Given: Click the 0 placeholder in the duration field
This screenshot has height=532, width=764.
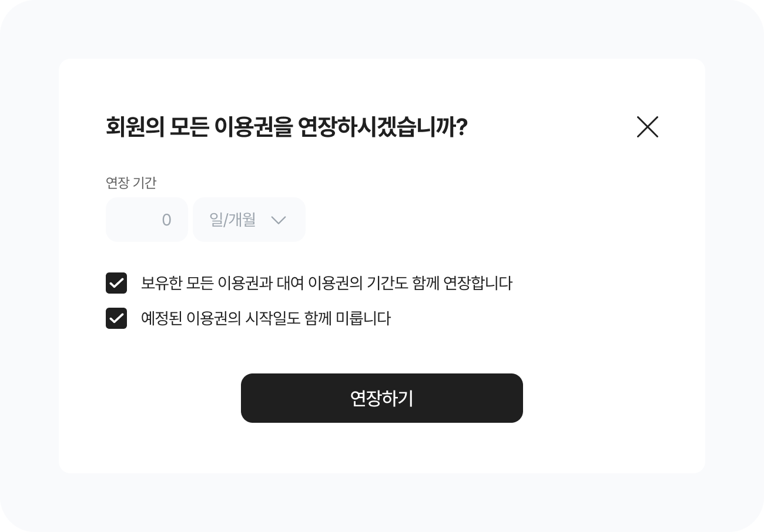Looking at the screenshot, I should [x=166, y=220].
